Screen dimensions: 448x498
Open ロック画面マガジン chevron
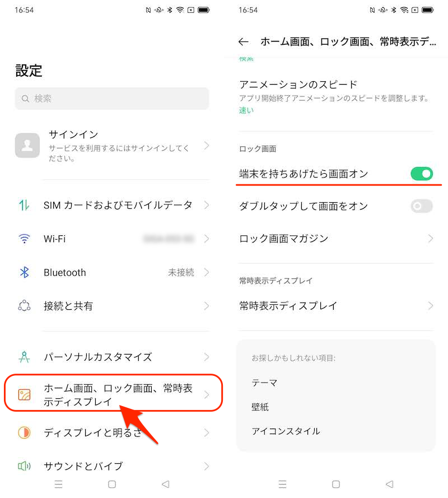pos(430,239)
